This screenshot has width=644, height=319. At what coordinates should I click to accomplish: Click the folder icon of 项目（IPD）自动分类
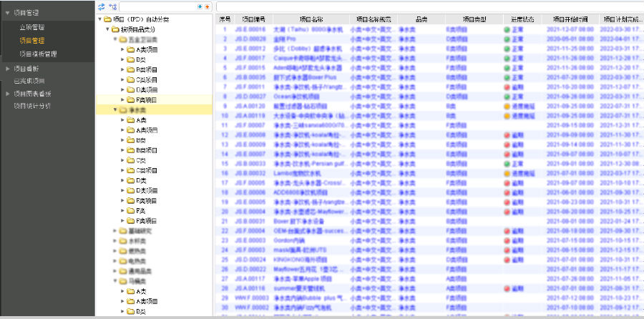tap(107, 19)
